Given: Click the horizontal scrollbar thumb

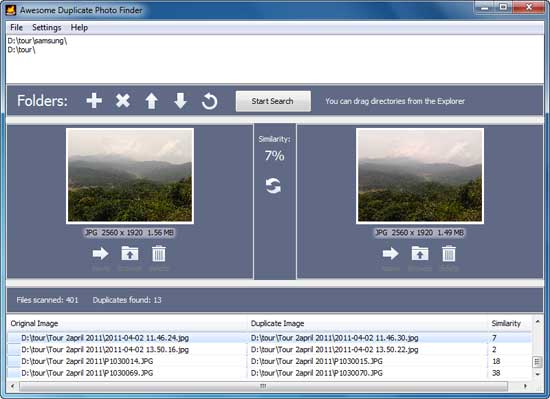Looking at the screenshot, I should tap(263, 386).
